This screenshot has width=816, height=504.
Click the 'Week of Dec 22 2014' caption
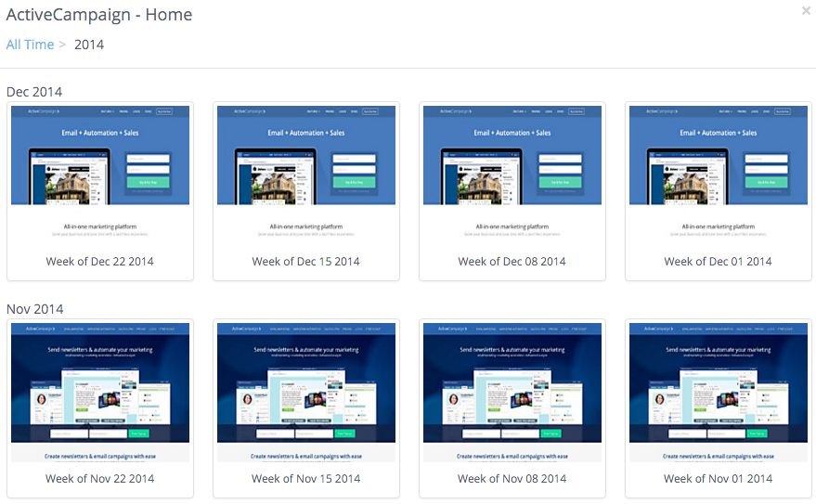pos(100,262)
